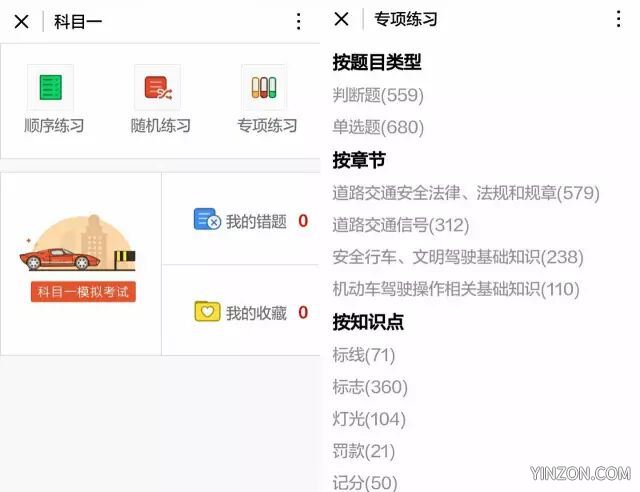Open 记分(50) knowledge point
640x492 pixels.
click(x=365, y=483)
